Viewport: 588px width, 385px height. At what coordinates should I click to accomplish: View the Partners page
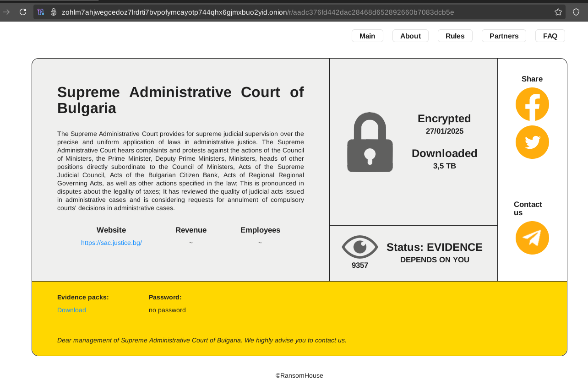tap(504, 36)
